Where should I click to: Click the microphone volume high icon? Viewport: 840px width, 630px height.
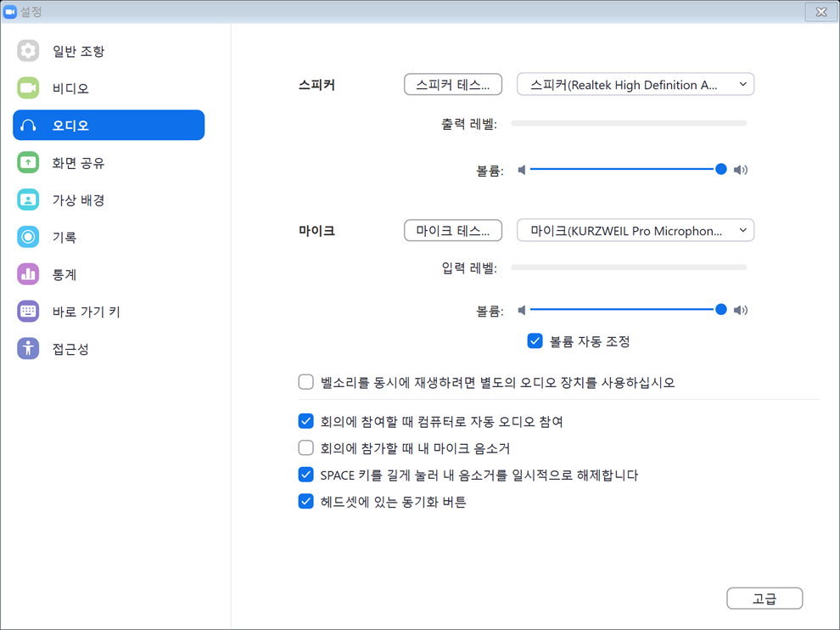click(741, 310)
